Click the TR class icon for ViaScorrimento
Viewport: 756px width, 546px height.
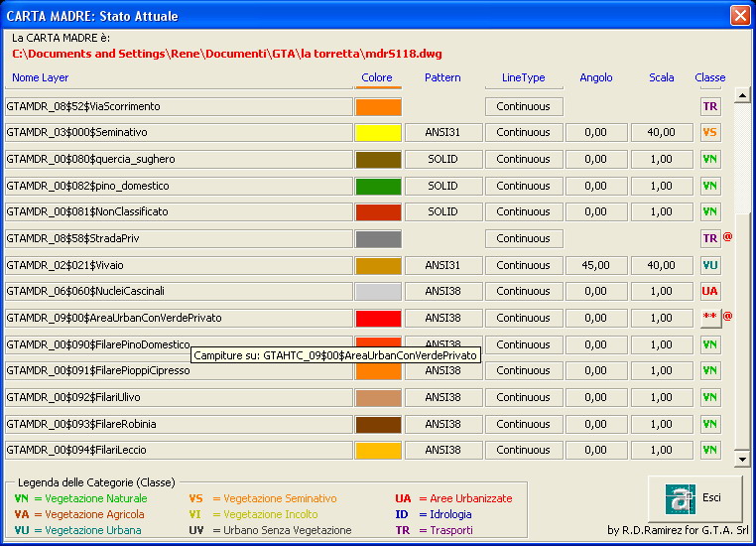[710, 106]
